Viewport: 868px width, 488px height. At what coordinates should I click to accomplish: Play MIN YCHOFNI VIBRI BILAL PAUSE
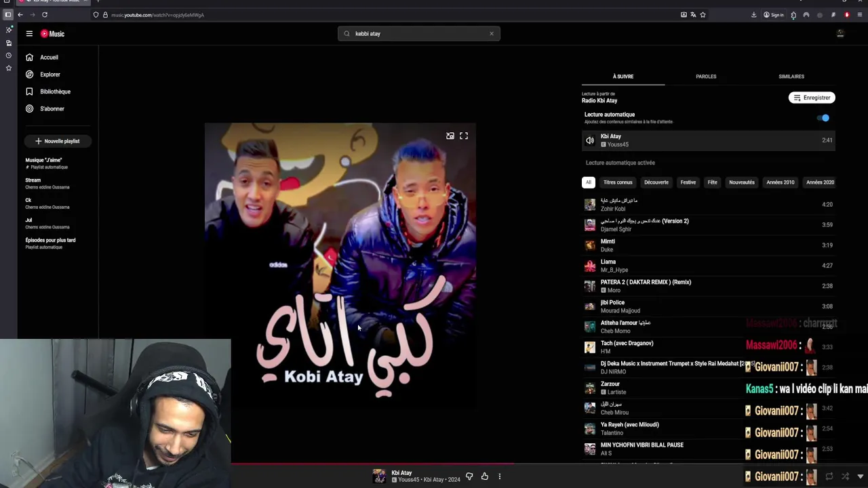point(709,449)
